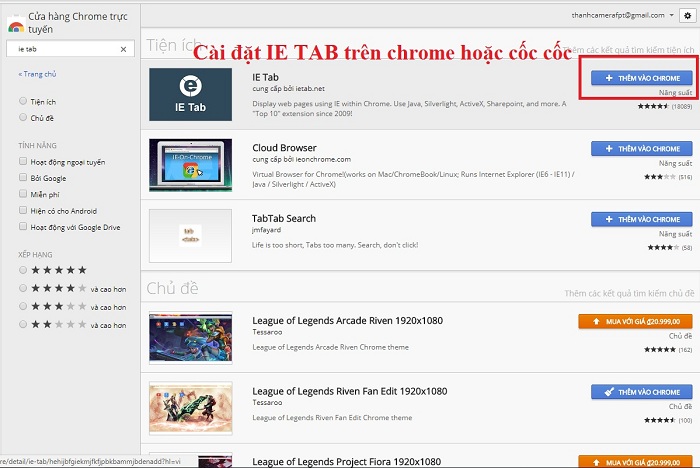The width and height of the screenshot is (700, 468).
Task: Clear the search box with X icon
Action: (x=123, y=49)
